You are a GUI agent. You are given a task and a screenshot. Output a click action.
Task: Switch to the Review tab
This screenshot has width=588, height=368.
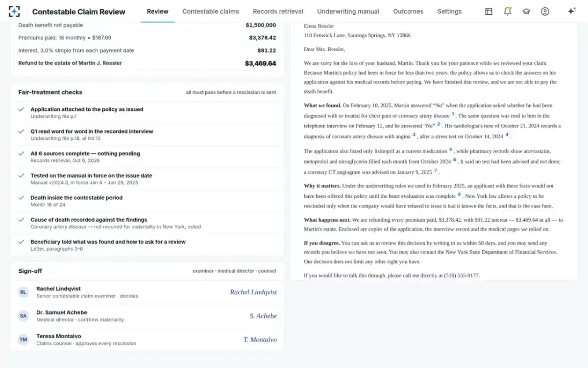[157, 11]
